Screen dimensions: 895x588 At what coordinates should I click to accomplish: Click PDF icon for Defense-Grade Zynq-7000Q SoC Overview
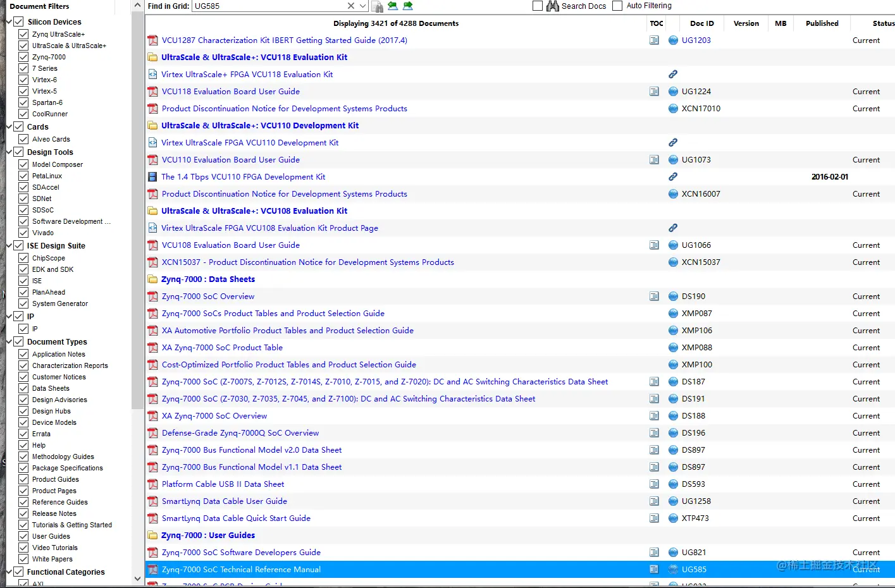[152, 433]
